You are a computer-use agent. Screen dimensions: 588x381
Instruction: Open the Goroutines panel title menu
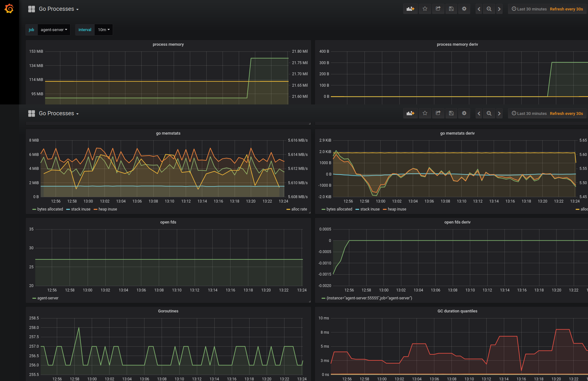pos(168,311)
